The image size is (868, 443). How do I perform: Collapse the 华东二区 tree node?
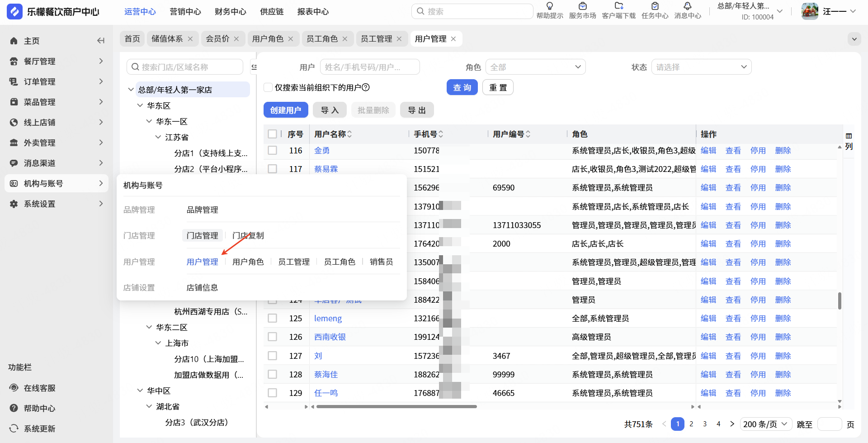pos(149,327)
